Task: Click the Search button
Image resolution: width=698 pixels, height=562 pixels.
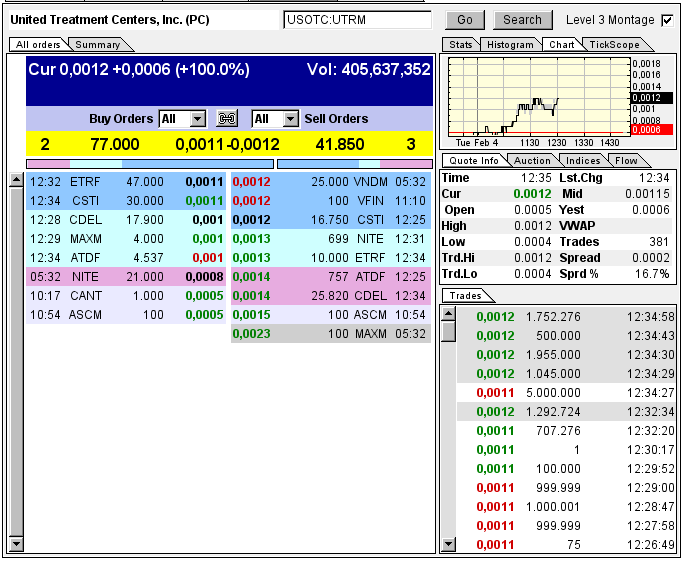Action: (522, 20)
